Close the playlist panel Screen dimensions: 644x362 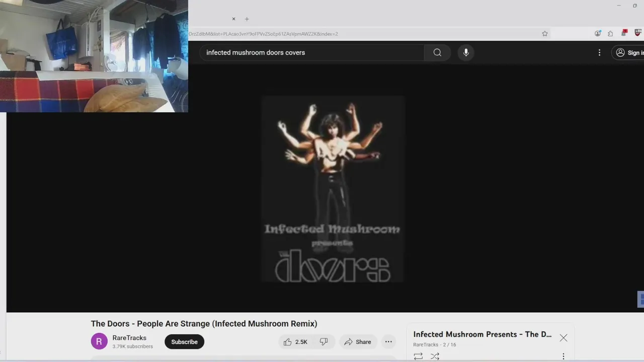pyautogui.click(x=563, y=338)
